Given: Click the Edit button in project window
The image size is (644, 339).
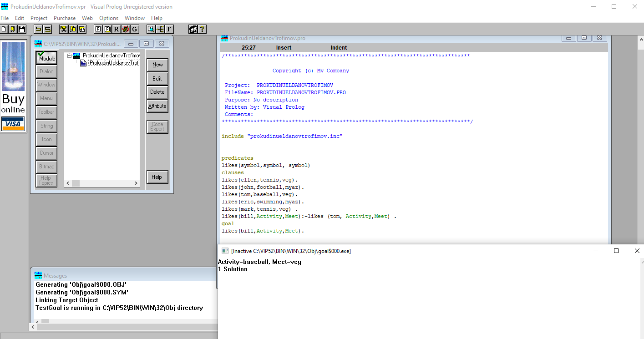Looking at the screenshot, I should 157,78.
